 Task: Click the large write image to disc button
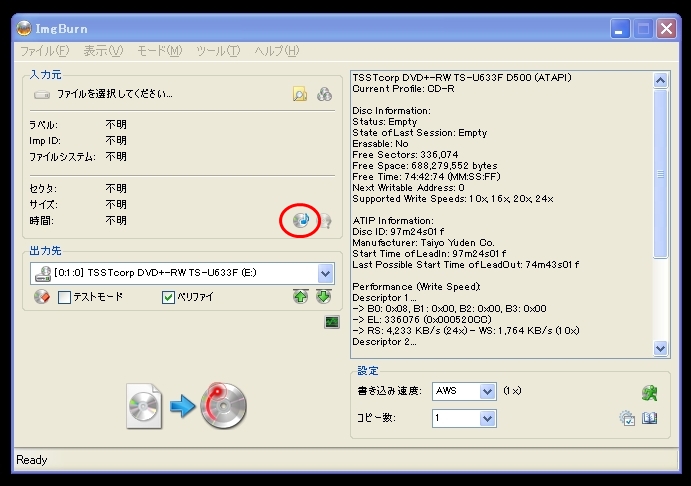pyautogui.click(x=223, y=405)
